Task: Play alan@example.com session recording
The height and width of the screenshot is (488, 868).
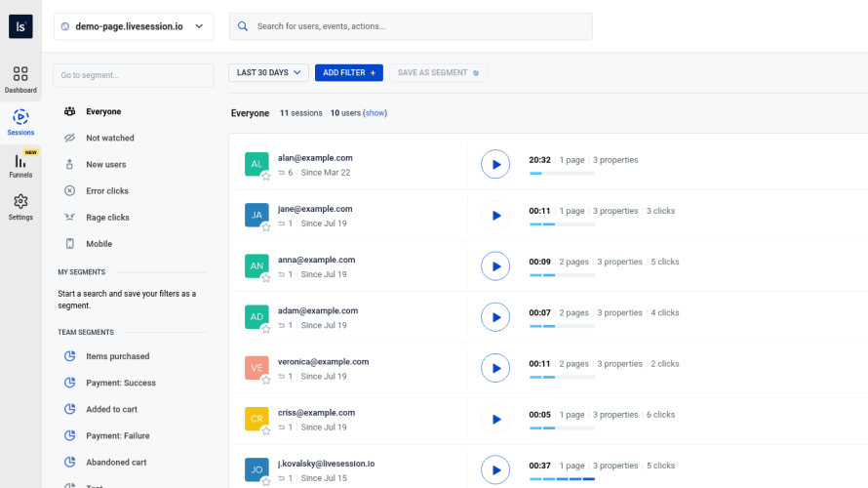Action: click(495, 165)
